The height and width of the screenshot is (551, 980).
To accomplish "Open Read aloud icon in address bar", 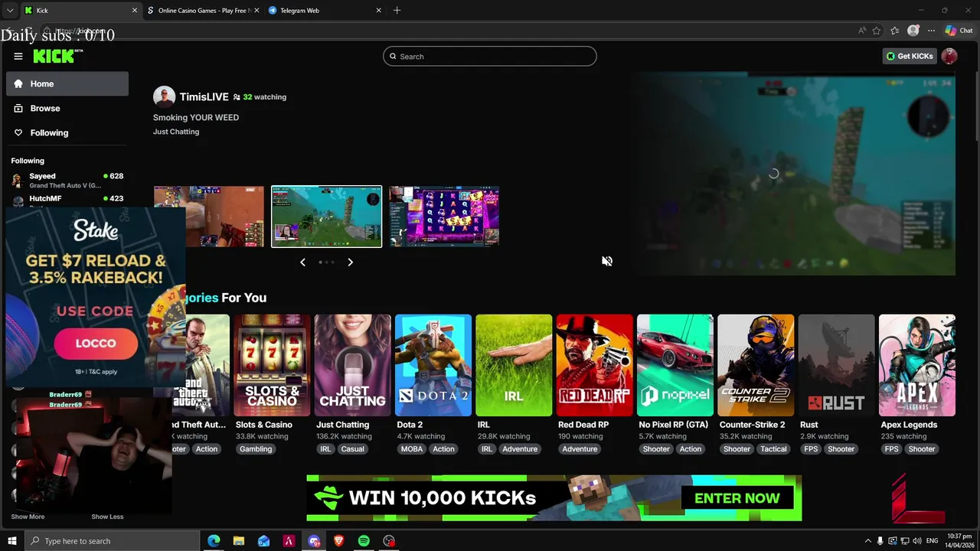I will (x=862, y=31).
